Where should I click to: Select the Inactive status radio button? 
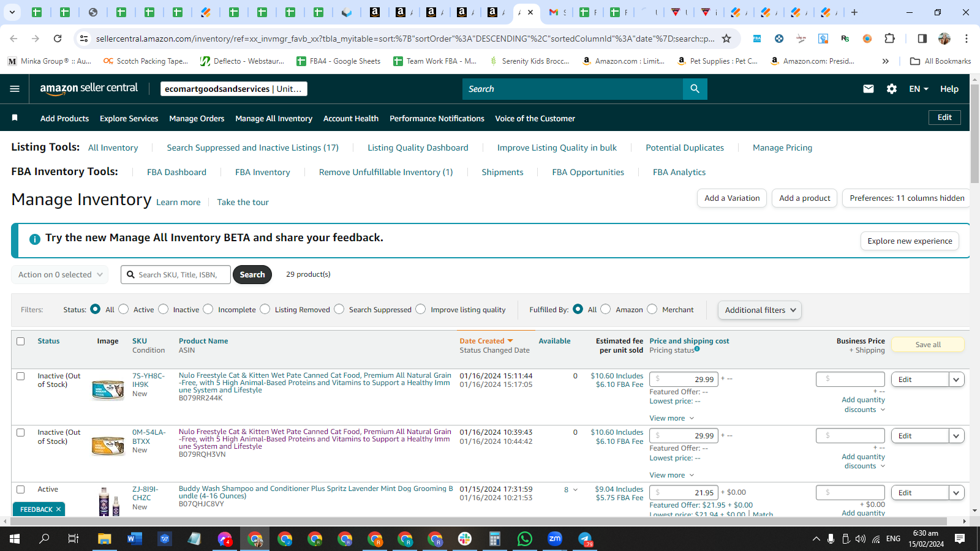[164, 309]
